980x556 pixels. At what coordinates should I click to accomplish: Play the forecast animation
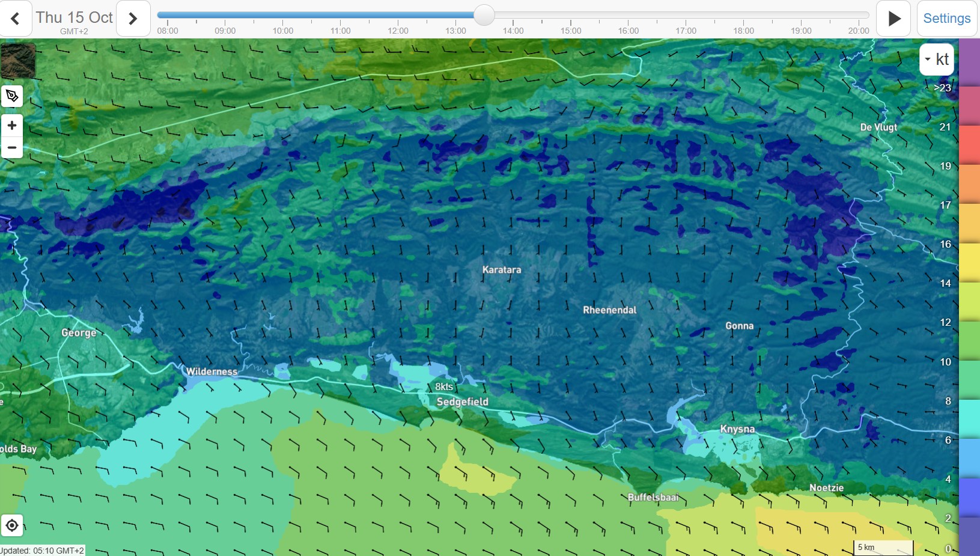tap(893, 19)
